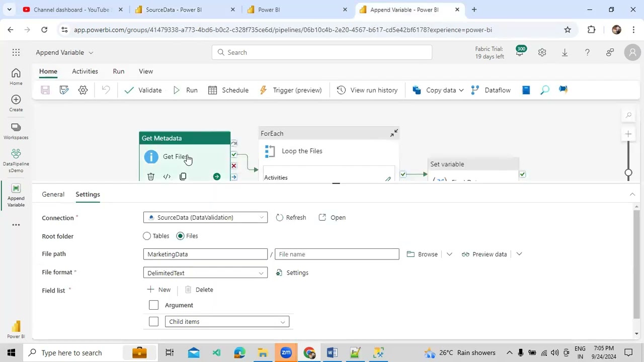Switch to View ribbon tab
This screenshot has height=362, width=644.
pyautogui.click(x=146, y=71)
